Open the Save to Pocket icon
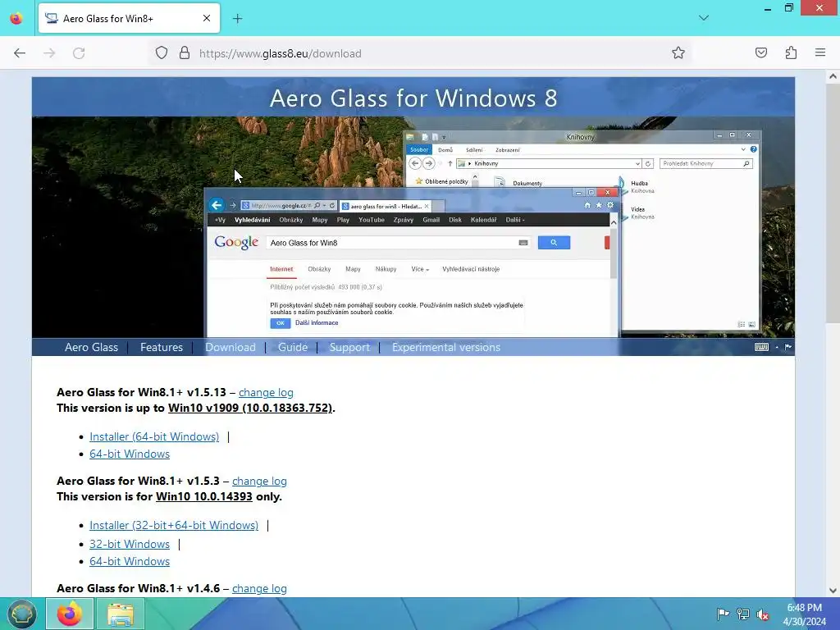The image size is (840, 630). click(760, 53)
